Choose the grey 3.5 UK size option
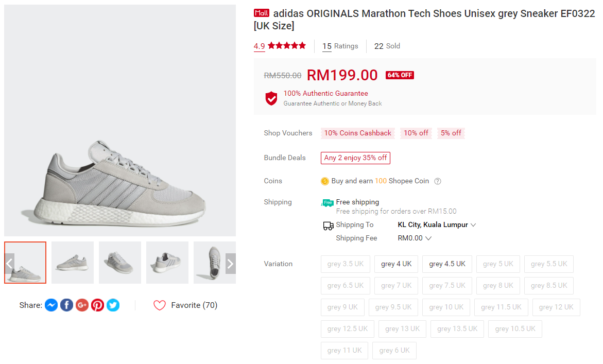This screenshot has height=364, width=603. pos(345,264)
